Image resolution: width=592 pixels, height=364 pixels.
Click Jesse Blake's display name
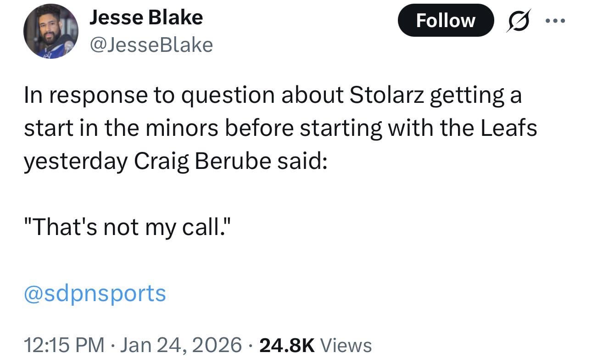coord(146,17)
